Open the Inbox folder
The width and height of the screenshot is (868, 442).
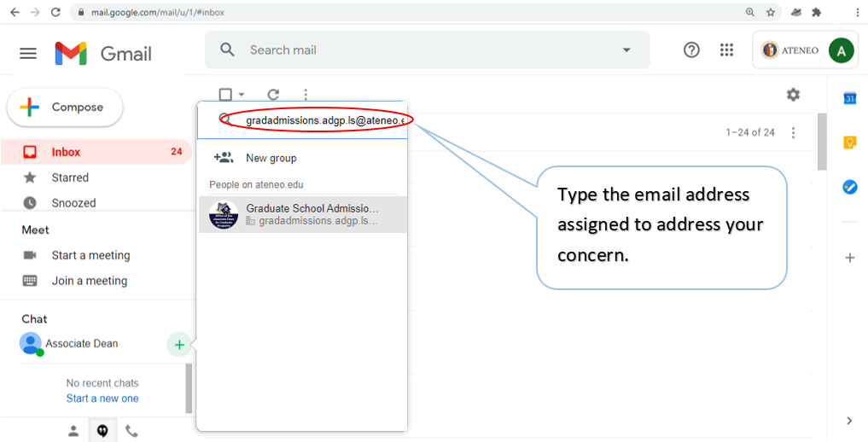pyautogui.click(x=66, y=152)
